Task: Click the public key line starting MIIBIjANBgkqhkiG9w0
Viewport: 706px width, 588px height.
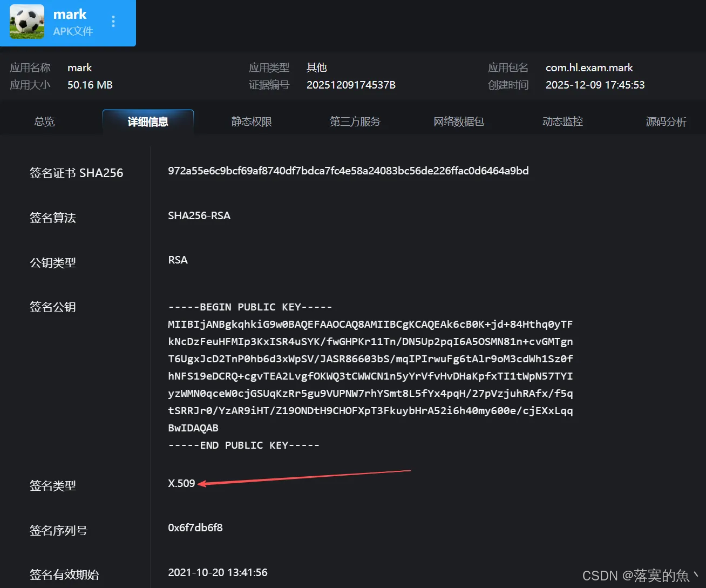Action: tap(370, 324)
